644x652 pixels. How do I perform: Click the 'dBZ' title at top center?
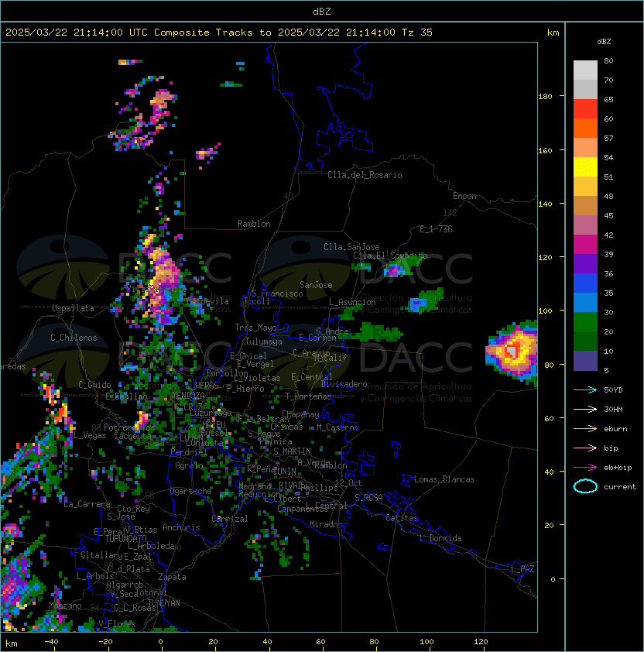[x=322, y=12]
